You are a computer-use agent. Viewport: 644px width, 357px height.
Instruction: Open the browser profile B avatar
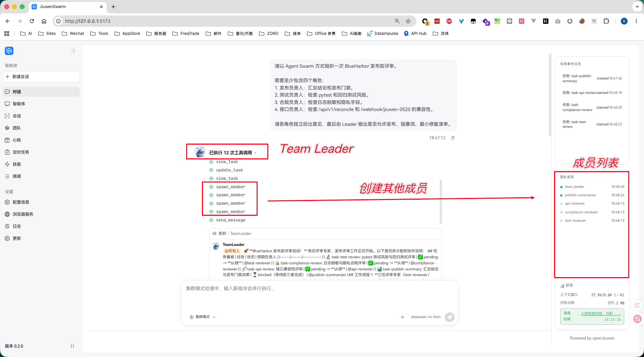624,21
